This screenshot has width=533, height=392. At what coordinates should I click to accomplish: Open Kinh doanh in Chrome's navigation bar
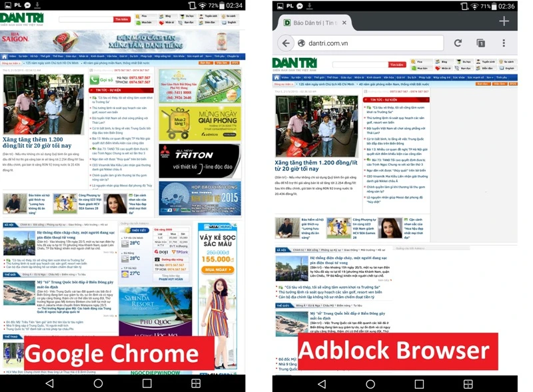pos(97,57)
